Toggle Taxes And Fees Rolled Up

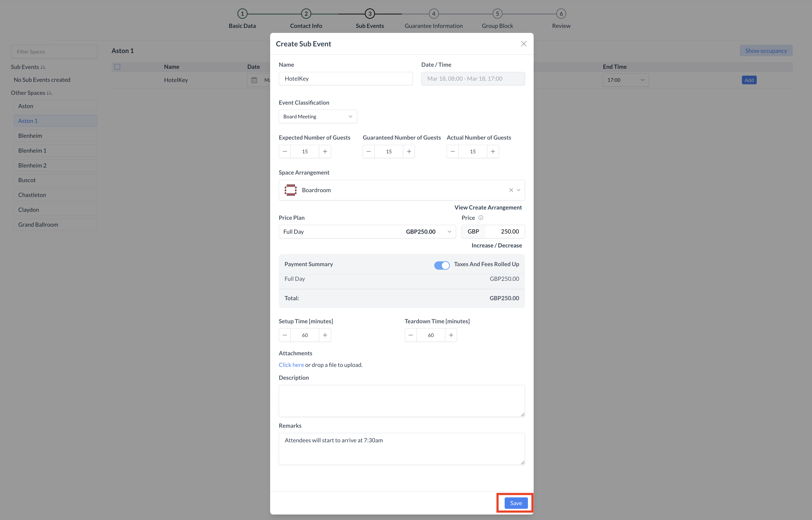coord(441,265)
